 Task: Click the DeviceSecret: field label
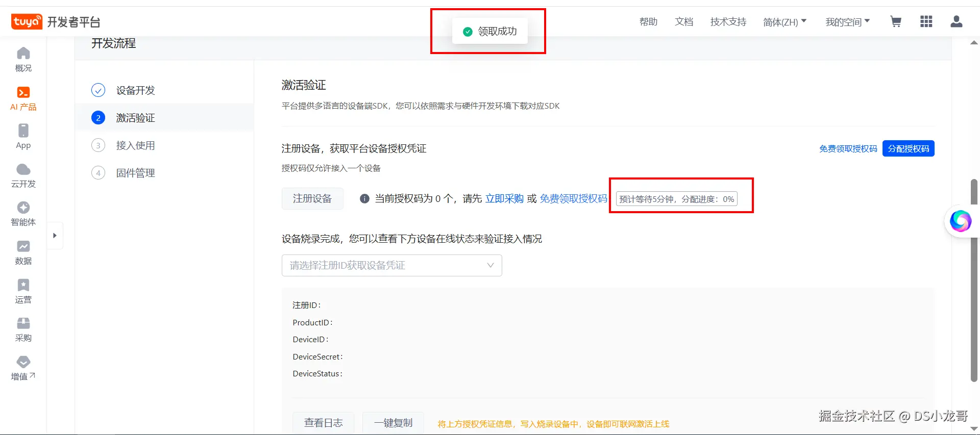(317, 356)
